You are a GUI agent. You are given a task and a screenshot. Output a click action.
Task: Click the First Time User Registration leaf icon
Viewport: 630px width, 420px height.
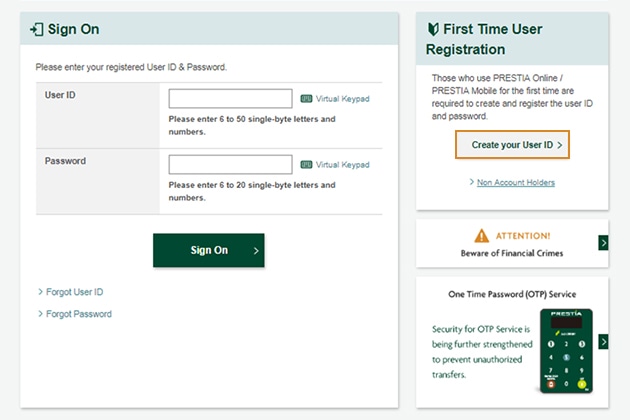(x=433, y=29)
